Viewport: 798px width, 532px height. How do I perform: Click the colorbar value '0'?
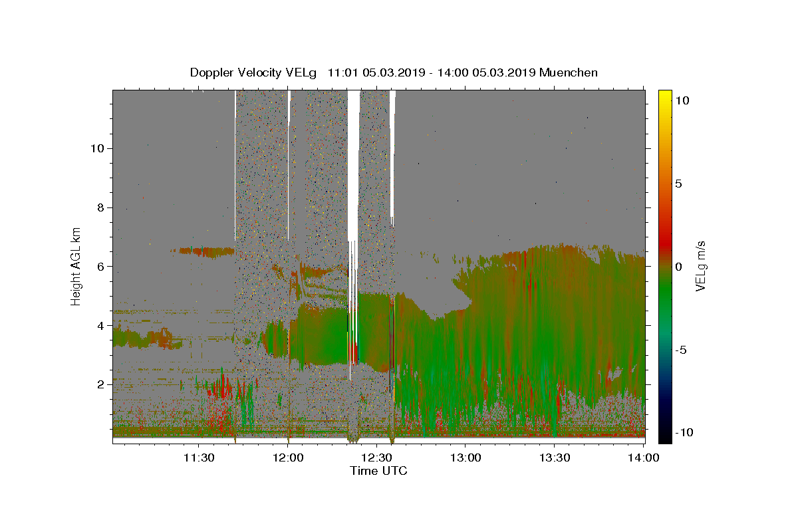(x=678, y=267)
